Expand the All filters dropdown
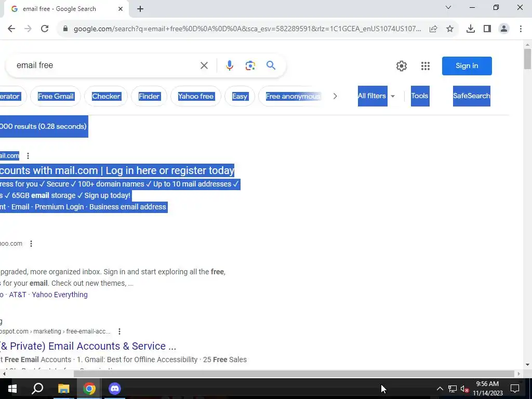The width and height of the screenshot is (532, 399). tap(377, 96)
